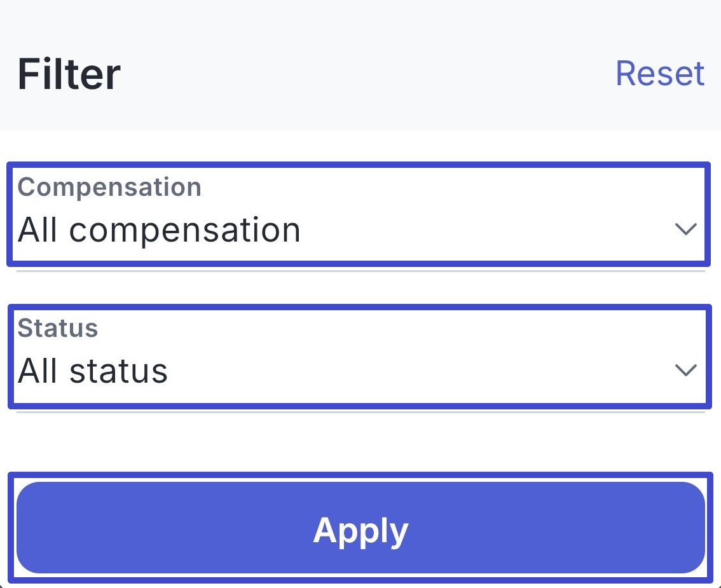Image resolution: width=721 pixels, height=588 pixels.
Task: Open the Status filter dropdown
Action: tap(356, 356)
